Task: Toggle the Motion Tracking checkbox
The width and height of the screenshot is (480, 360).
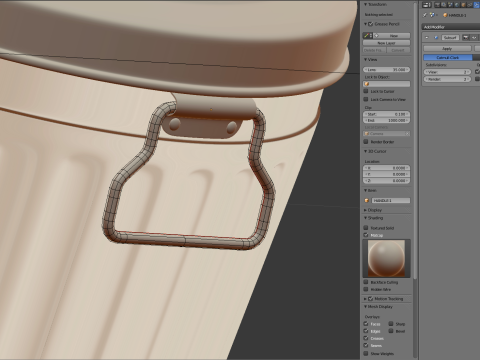Action: pyautogui.click(x=371, y=299)
